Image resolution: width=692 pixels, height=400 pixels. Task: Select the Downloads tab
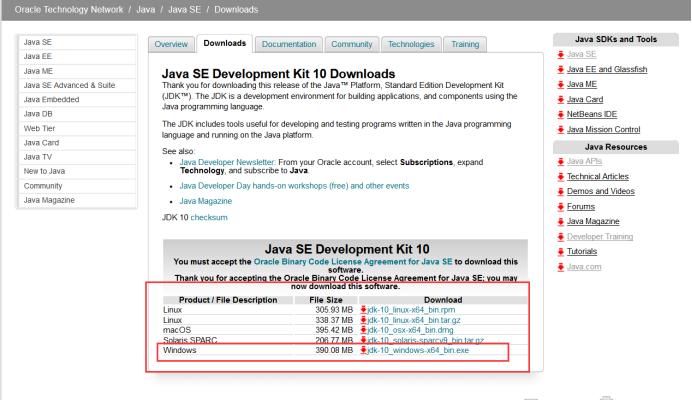[x=225, y=43]
